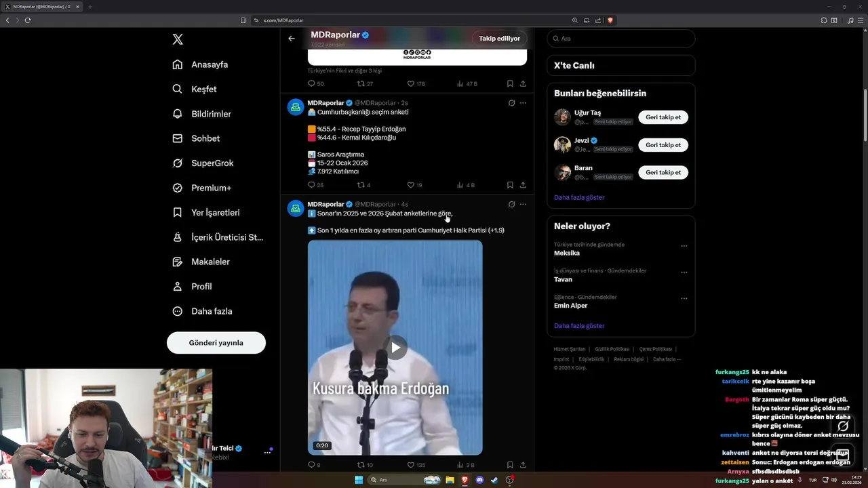Go to Keşfet explore page
This screenshot has height=488, width=868.
pyautogui.click(x=195, y=89)
